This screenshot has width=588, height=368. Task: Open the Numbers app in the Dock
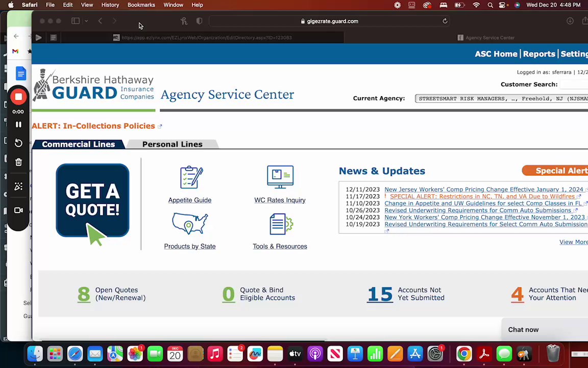click(375, 354)
